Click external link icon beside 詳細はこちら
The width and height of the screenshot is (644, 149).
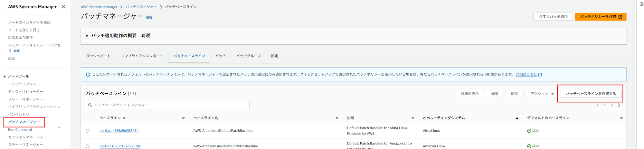(x=540, y=74)
